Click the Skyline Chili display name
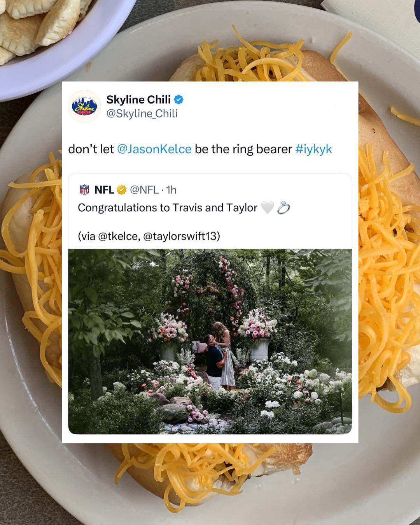This screenshot has height=525, width=420. 138,100
